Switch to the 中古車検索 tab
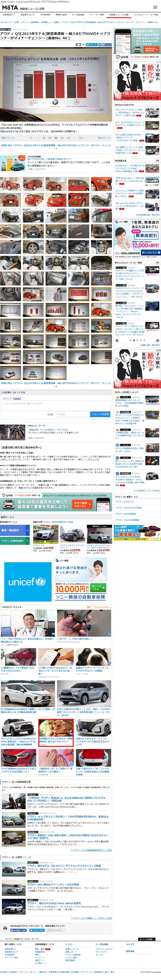This screenshot has width=161, height=980. point(45,14)
